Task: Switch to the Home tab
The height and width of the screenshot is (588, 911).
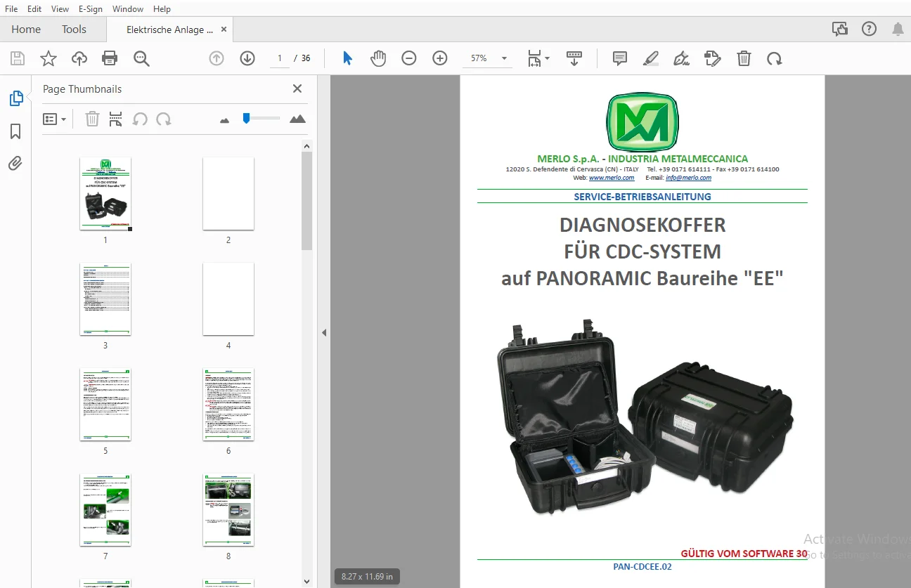Action: [x=26, y=30]
